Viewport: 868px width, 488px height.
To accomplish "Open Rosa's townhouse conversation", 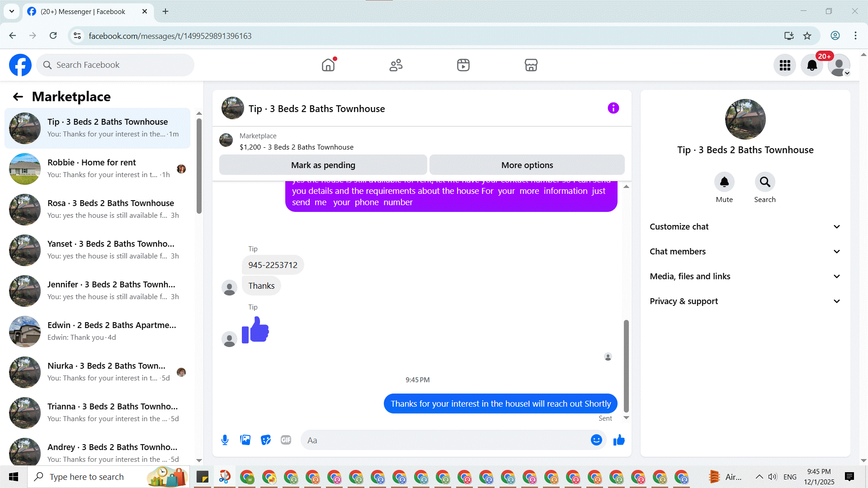I will coord(97,210).
